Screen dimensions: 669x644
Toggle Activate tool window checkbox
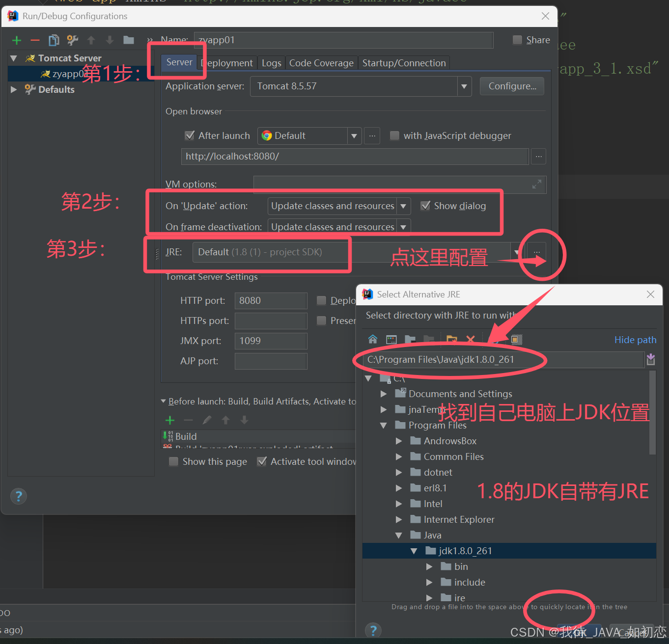262,461
